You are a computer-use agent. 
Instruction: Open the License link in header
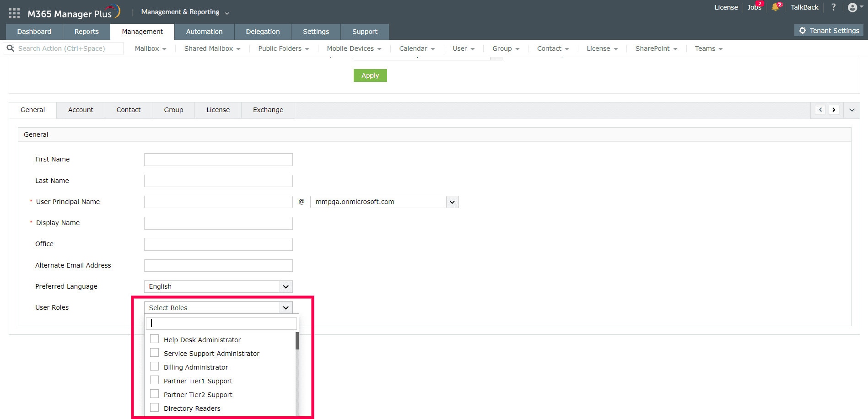(726, 7)
